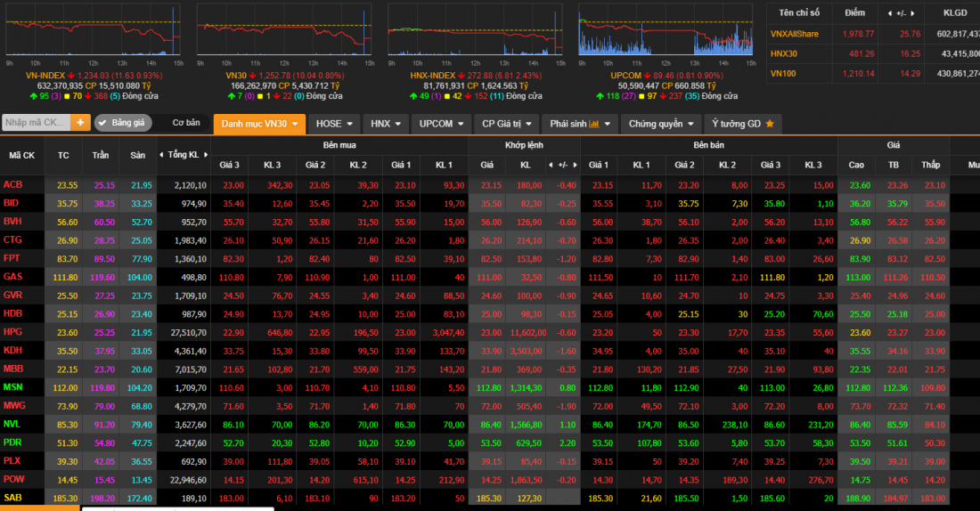Image resolution: width=980 pixels, height=511 pixels.
Task: Click the Thấp column header
Action: click(931, 165)
